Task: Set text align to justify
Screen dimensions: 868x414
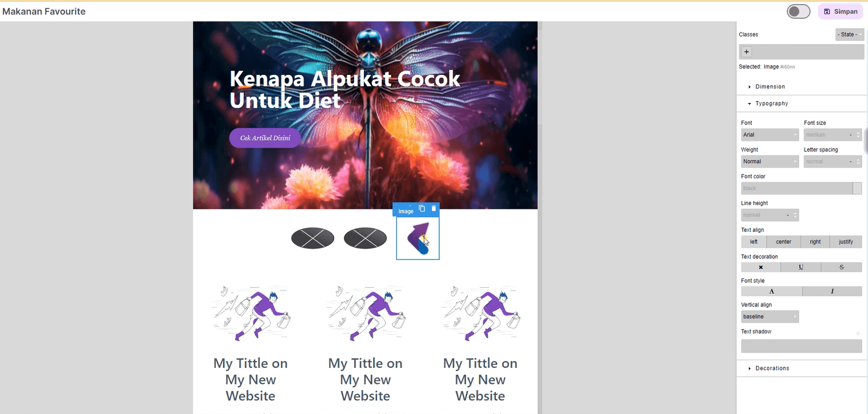Action: coord(846,242)
